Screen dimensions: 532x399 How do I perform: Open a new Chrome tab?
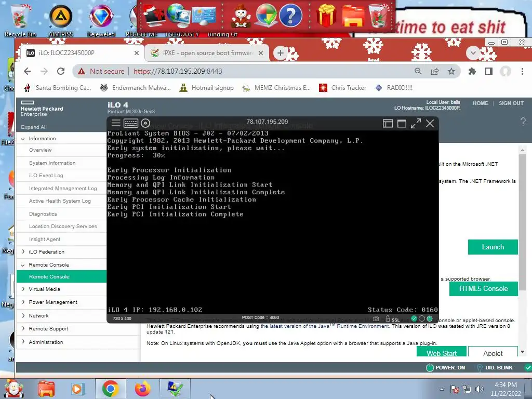(280, 53)
